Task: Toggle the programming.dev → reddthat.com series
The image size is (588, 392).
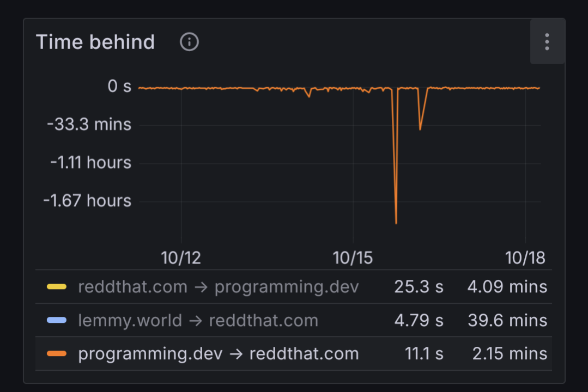Action: coord(218,353)
